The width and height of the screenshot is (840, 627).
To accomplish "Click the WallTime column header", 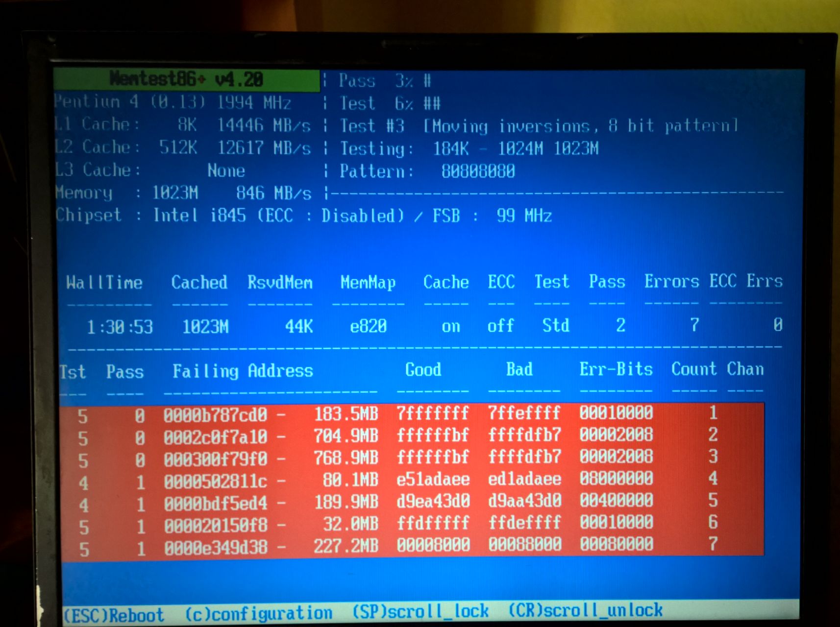I will click(104, 283).
